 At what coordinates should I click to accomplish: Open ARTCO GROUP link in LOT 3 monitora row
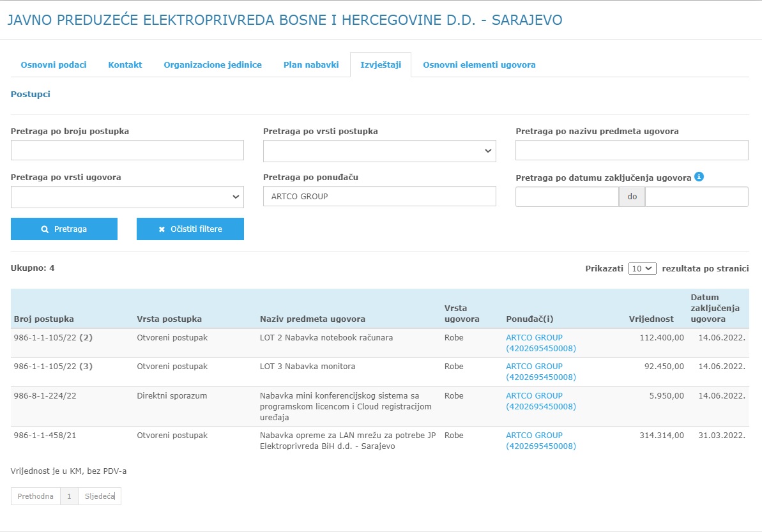point(541,372)
